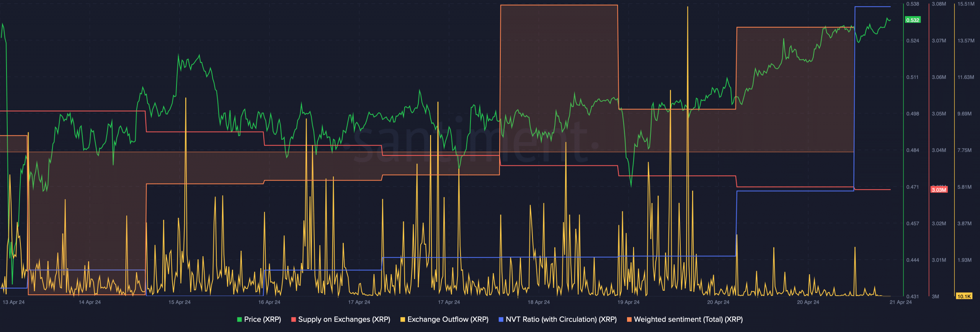Click the 5.81M outflow axis value
This screenshot has height=332, width=980.
click(965, 187)
